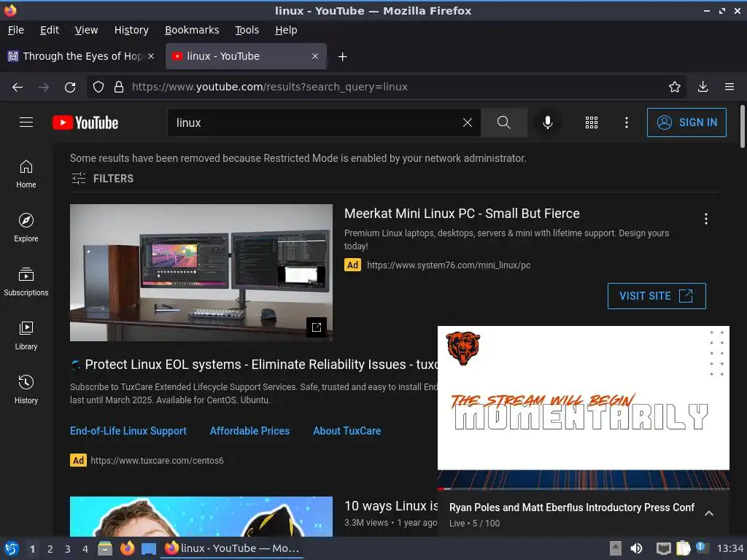Open options for the Meerkat ad

point(705,219)
